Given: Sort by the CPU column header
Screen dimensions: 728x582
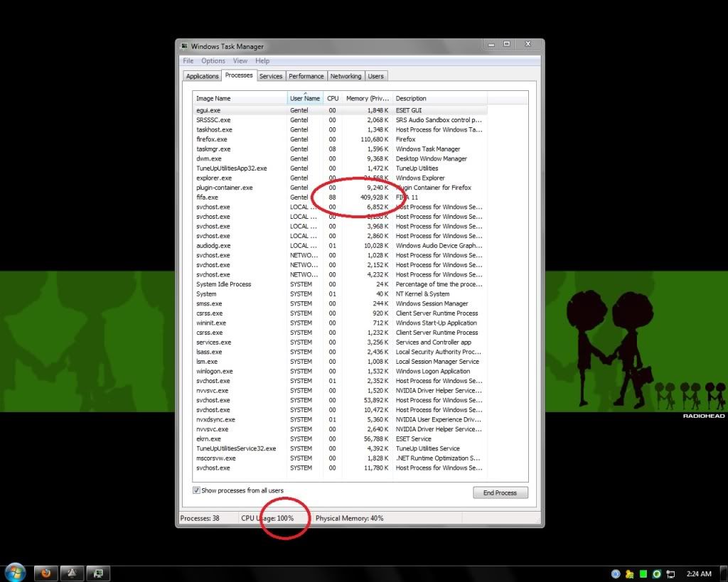Looking at the screenshot, I should click(333, 98).
